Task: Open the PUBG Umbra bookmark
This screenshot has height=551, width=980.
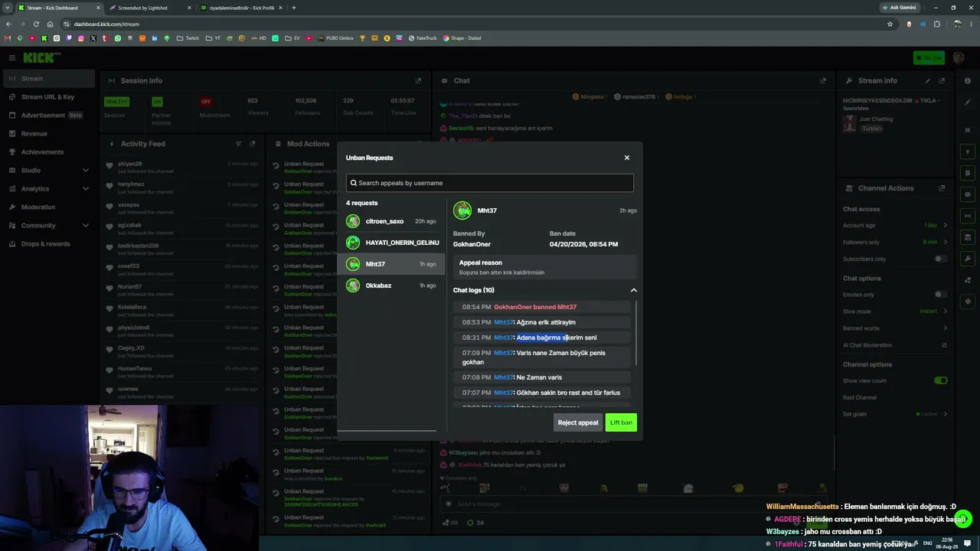Action: (335, 38)
